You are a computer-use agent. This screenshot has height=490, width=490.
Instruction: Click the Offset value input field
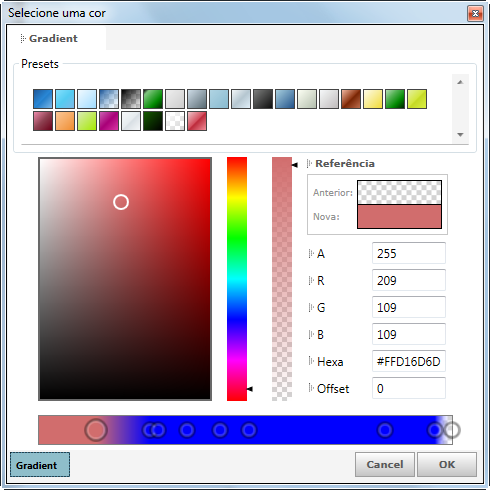(x=409, y=388)
